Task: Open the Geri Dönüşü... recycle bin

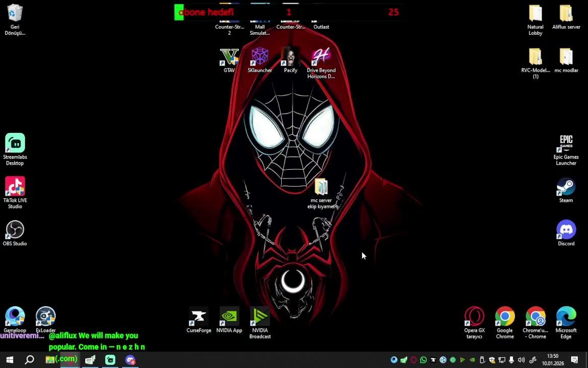Action: 15,19
